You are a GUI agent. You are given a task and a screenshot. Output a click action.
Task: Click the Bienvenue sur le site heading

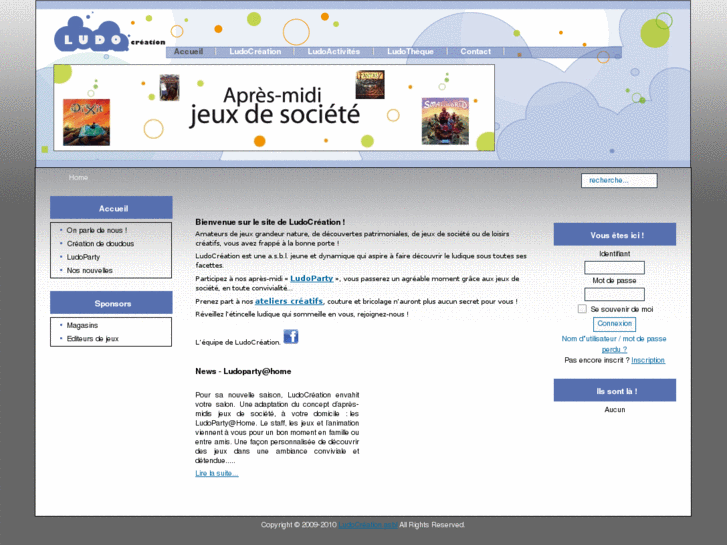pos(270,222)
